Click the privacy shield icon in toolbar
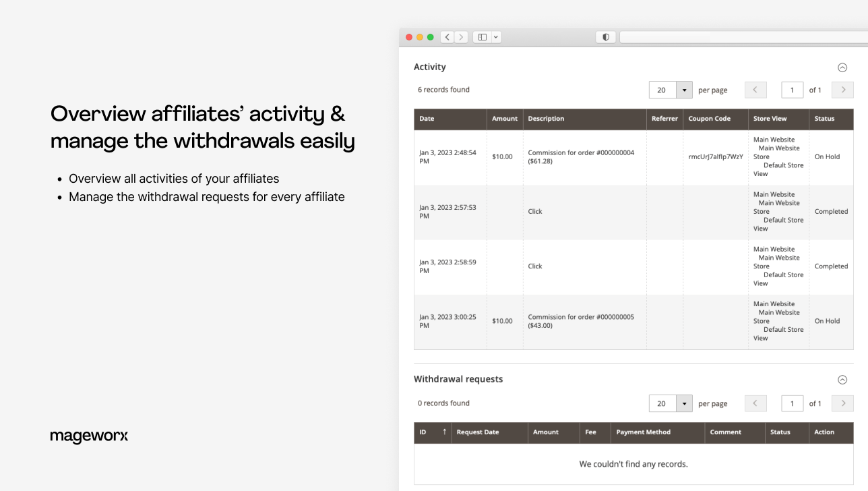868x491 pixels. 606,37
